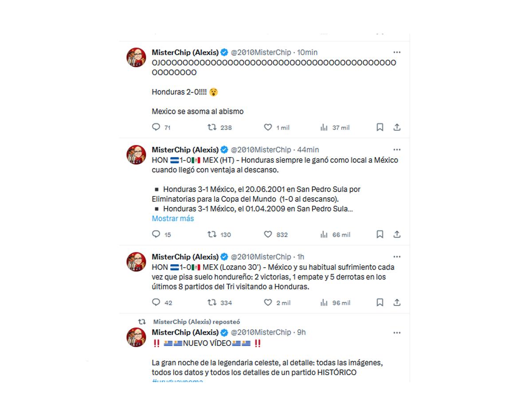The image size is (532, 399).
Task: Open options menu on the 44min tweet
Action: point(397,150)
